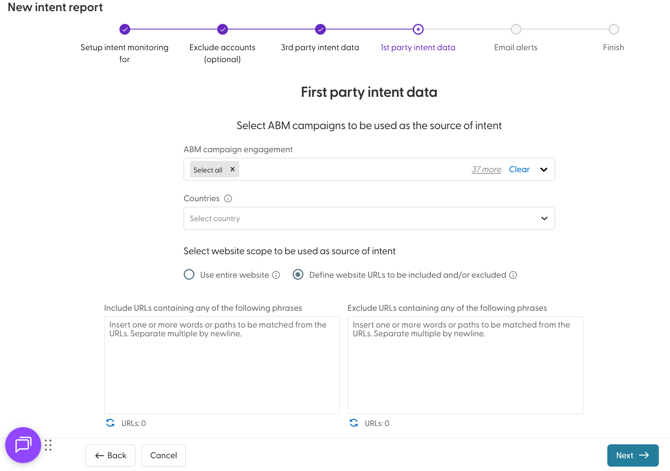The height and width of the screenshot is (471, 670).
Task: Clear the ABM campaign selections
Action: [x=519, y=170]
